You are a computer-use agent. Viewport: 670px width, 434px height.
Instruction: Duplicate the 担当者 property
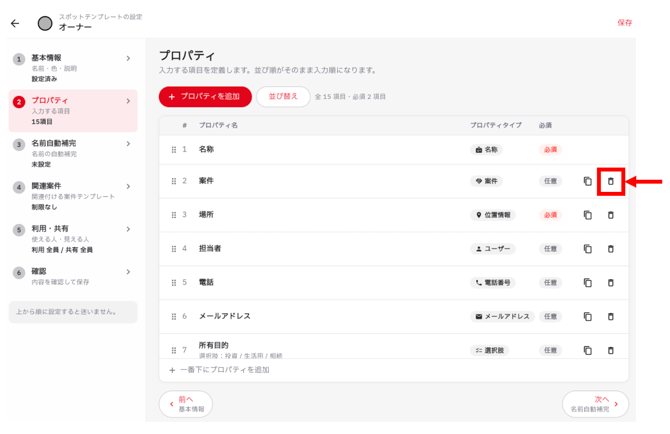point(588,249)
